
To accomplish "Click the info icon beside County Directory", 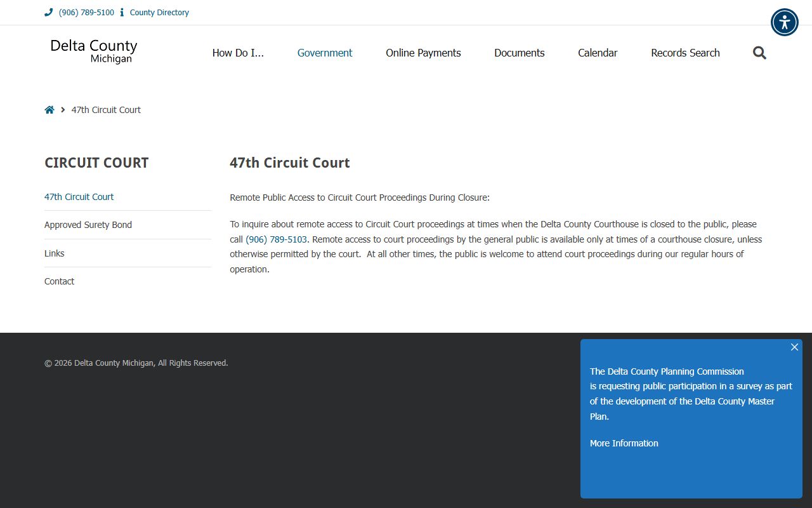I will [122, 12].
